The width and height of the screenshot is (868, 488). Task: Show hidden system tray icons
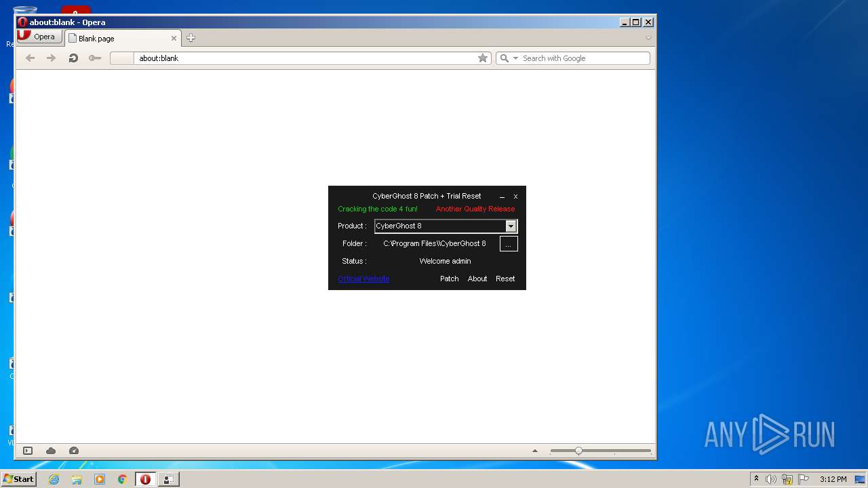756,479
